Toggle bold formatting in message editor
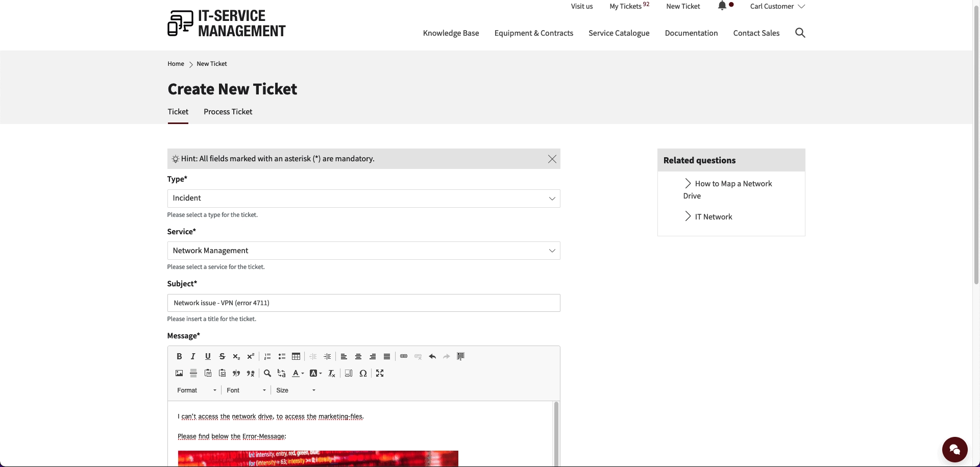 pyautogui.click(x=179, y=356)
